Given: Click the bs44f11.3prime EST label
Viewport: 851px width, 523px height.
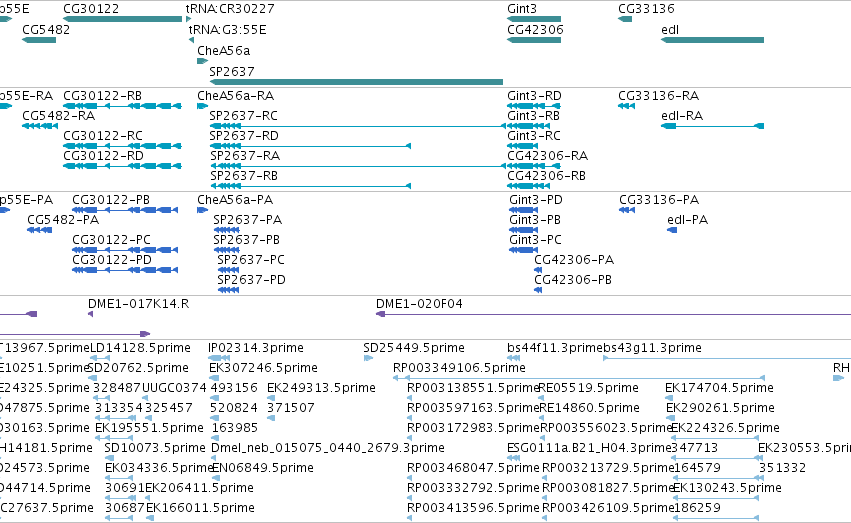Looking at the screenshot, I should pos(555,348).
